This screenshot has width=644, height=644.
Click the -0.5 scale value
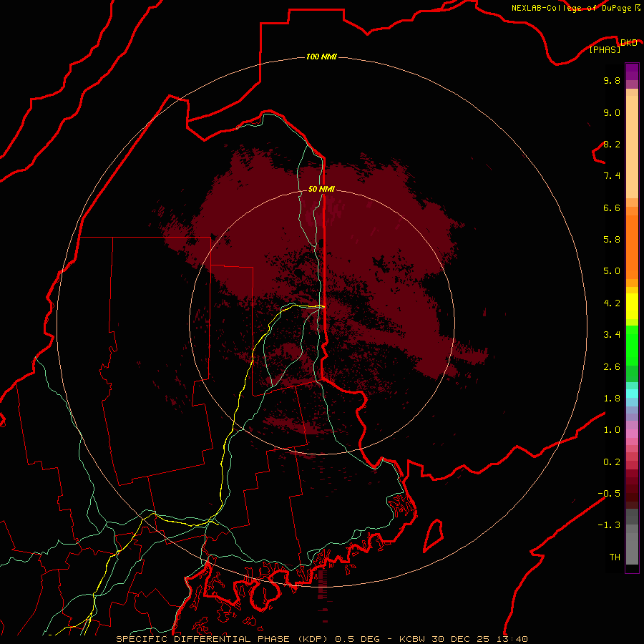coord(609,494)
